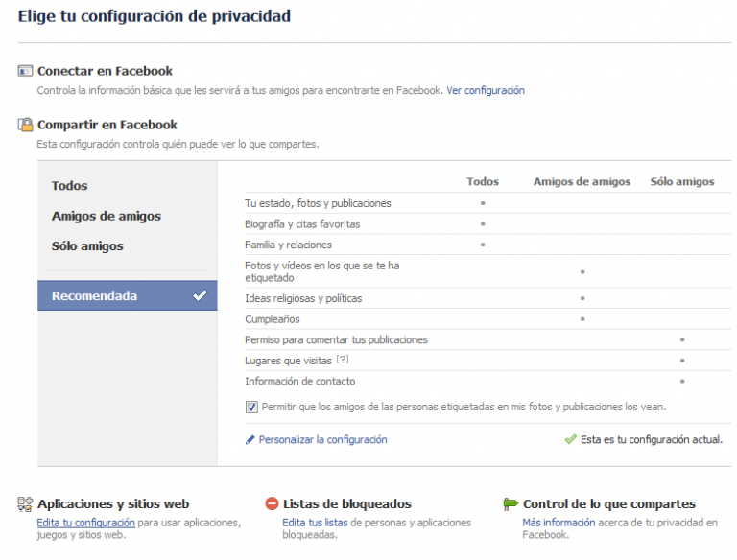Uncheck the Permitir que los amigos checkbox
The image size is (737, 560).
(251, 407)
